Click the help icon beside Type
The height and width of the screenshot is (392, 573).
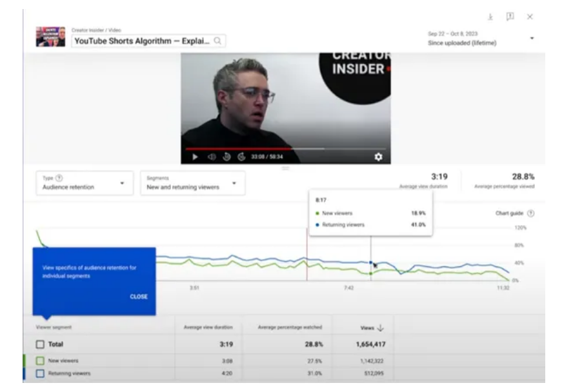[59, 178]
